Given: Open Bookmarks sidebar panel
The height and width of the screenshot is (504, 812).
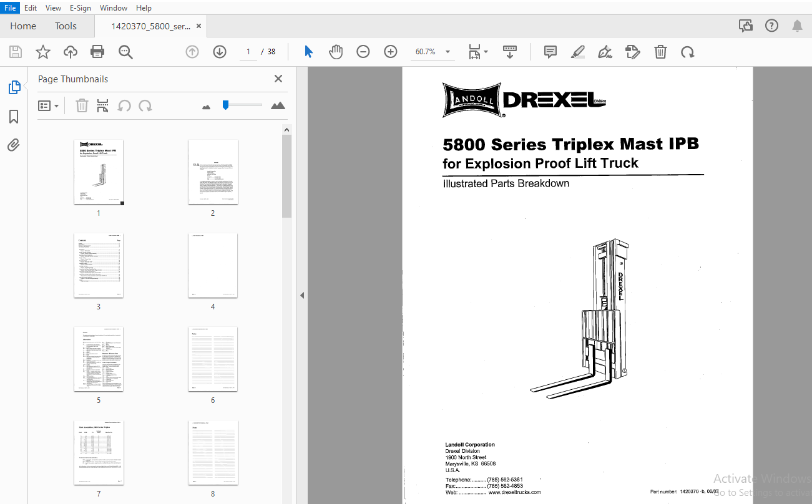Looking at the screenshot, I should tap(14, 117).
